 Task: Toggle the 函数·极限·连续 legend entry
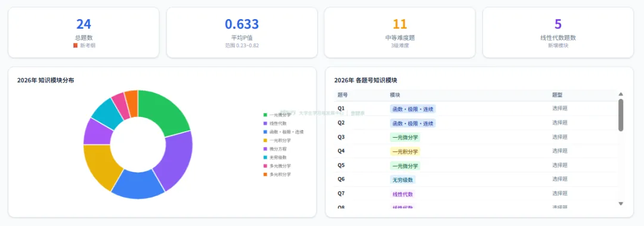click(283, 132)
